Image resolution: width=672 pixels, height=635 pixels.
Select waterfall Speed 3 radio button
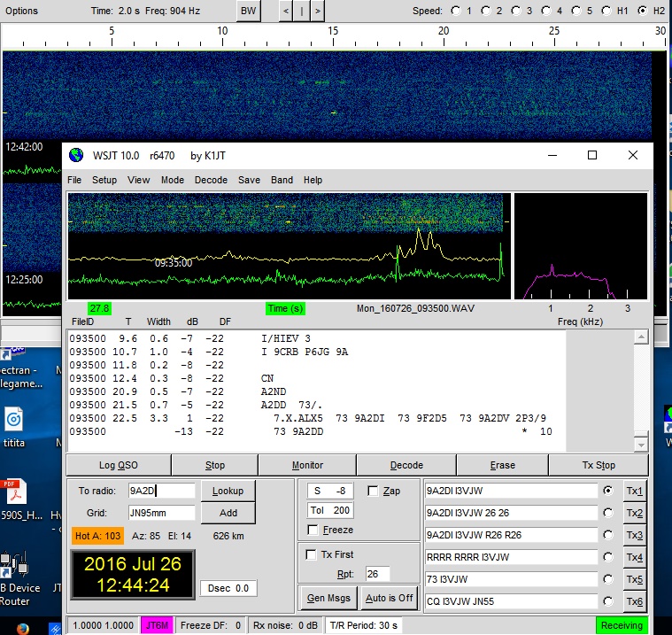click(516, 11)
